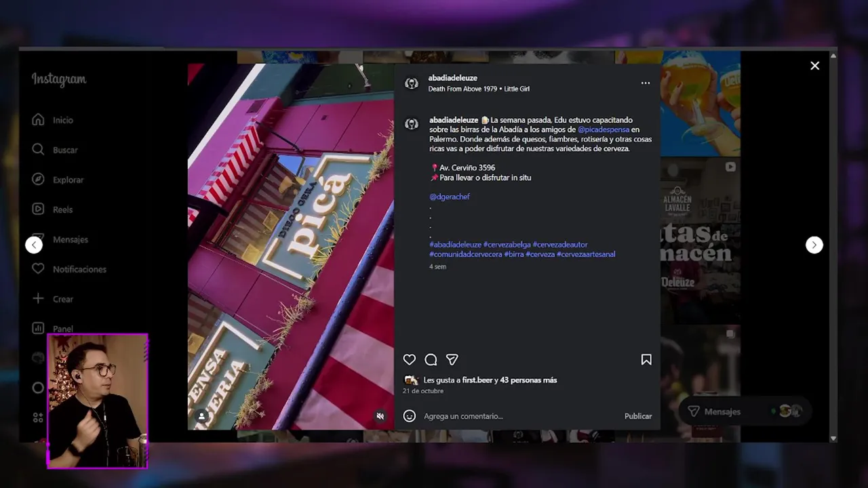The width and height of the screenshot is (868, 488).
Task: Open the #cervezabelga hashtag
Action: point(507,245)
